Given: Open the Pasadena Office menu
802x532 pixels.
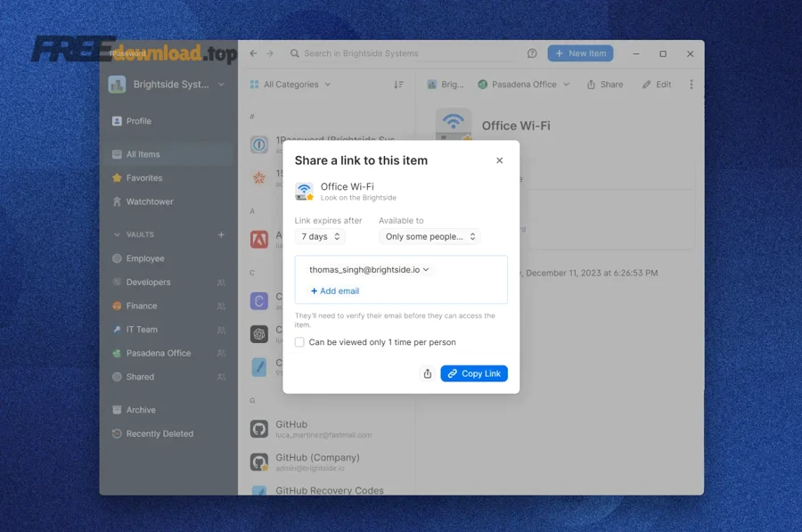Looking at the screenshot, I should pos(523,84).
